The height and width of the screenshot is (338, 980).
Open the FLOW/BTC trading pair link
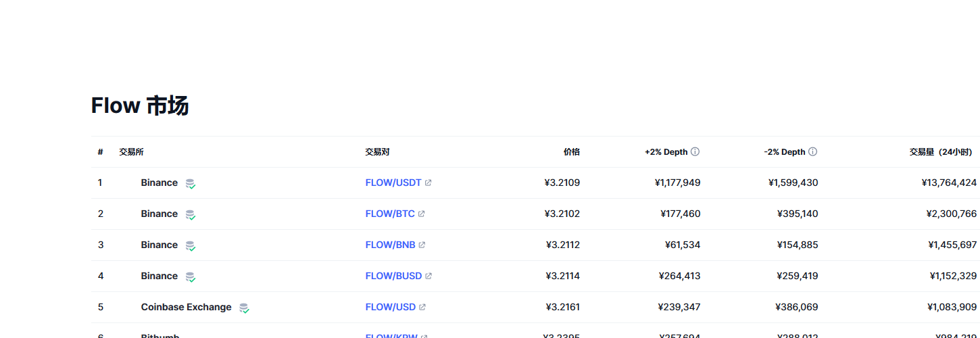click(x=390, y=214)
